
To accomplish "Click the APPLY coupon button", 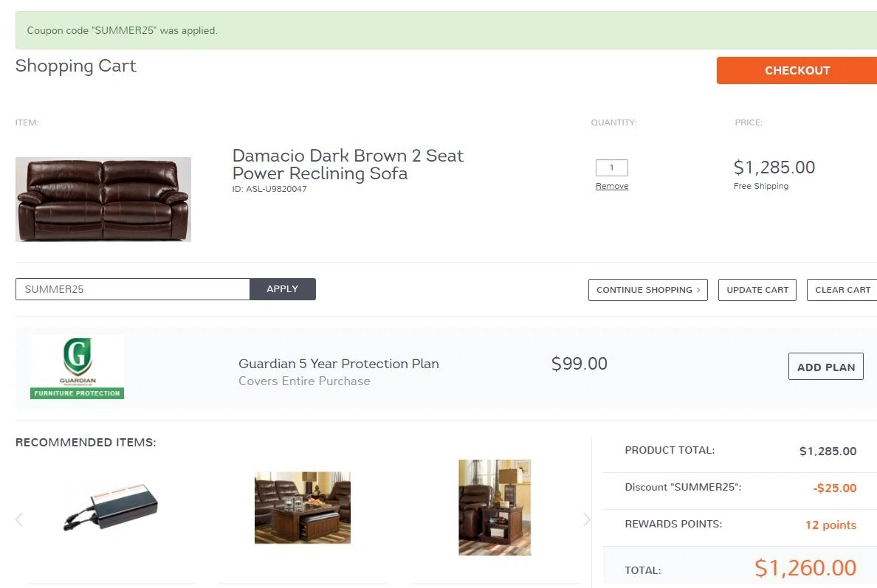I will (283, 289).
